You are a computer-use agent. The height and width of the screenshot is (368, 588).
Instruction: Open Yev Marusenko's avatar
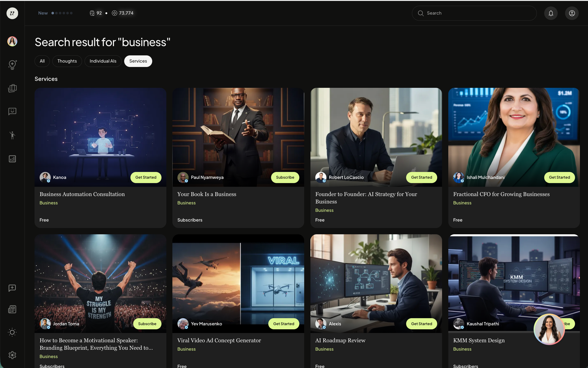click(183, 324)
